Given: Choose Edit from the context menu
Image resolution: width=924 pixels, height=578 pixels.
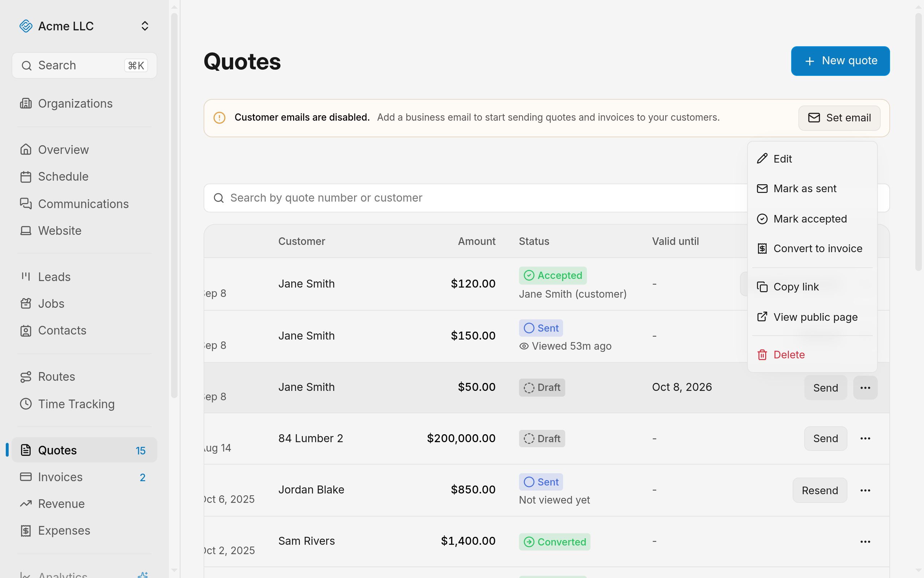Looking at the screenshot, I should coord(812,159).
